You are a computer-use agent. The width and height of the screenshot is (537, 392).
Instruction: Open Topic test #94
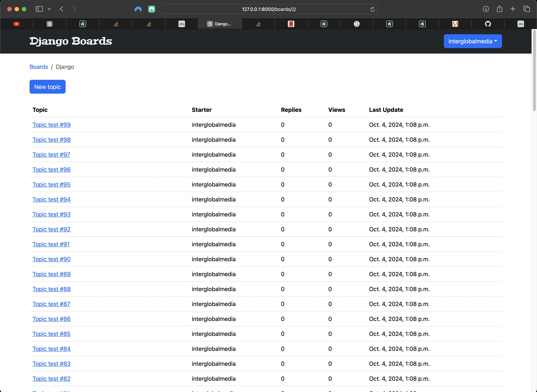(52, 199)
